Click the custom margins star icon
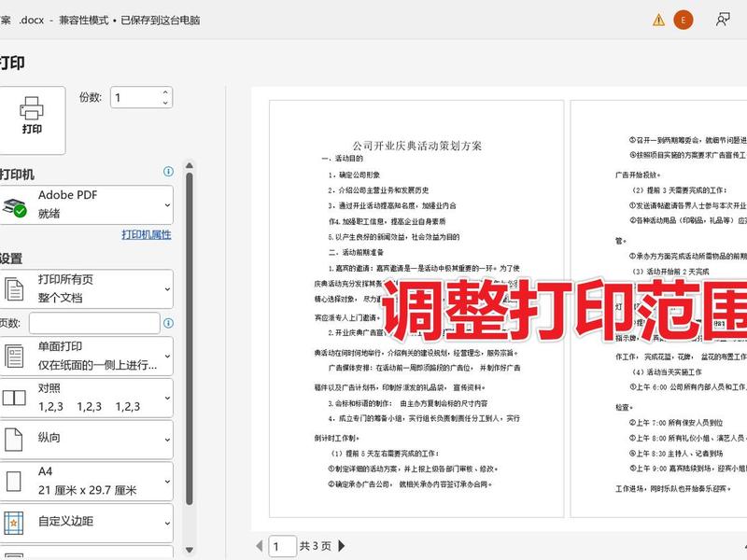Image resolution: width=747 pixels, height=560 pixels. [13, 523]
